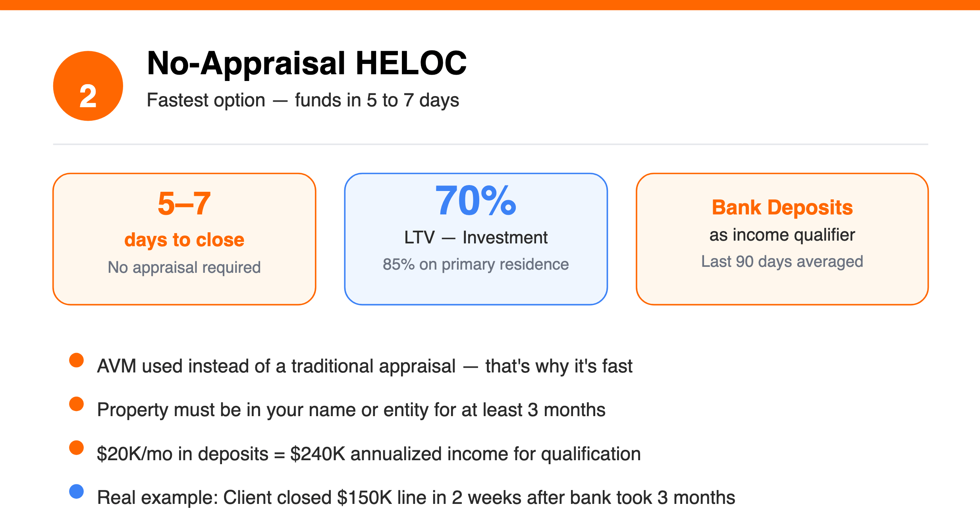Click the Bank Deposits orange title
Image resolution: width=980 pixels, height=517 pixels.
coord(782,208)
